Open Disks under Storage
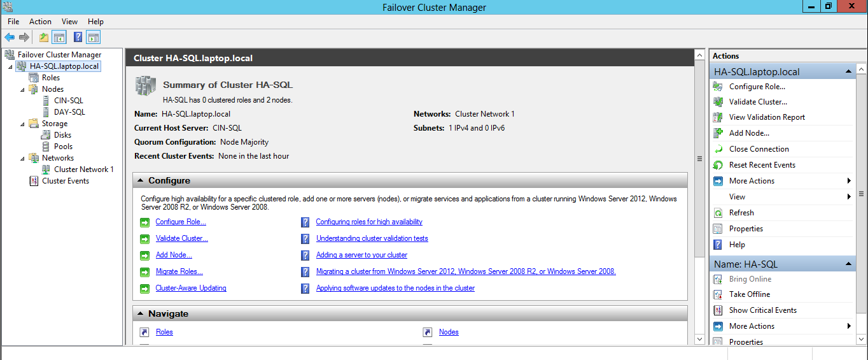The width and height of the screenshot is (868, 360). pos(63,135)
